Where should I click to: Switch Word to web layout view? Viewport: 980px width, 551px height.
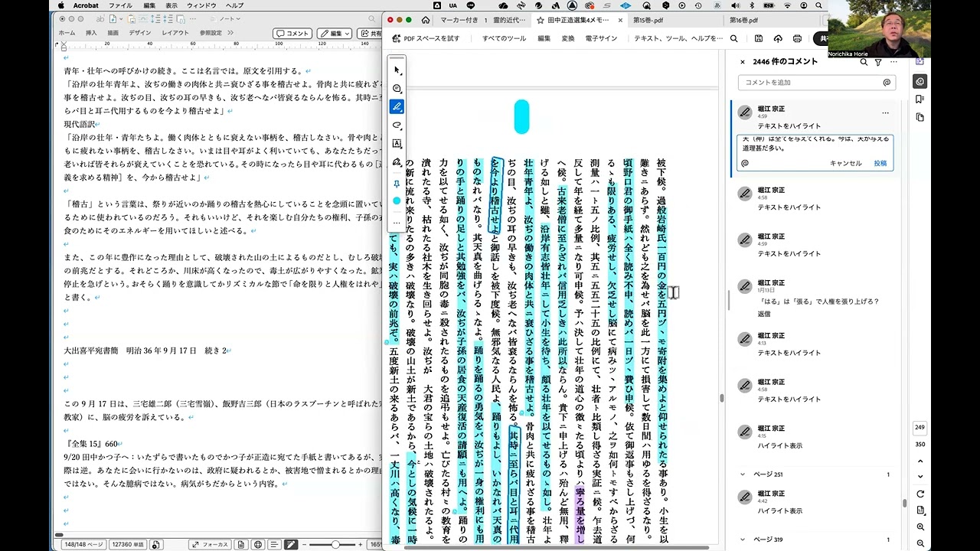pyautogui.click(x=258, y=544)
